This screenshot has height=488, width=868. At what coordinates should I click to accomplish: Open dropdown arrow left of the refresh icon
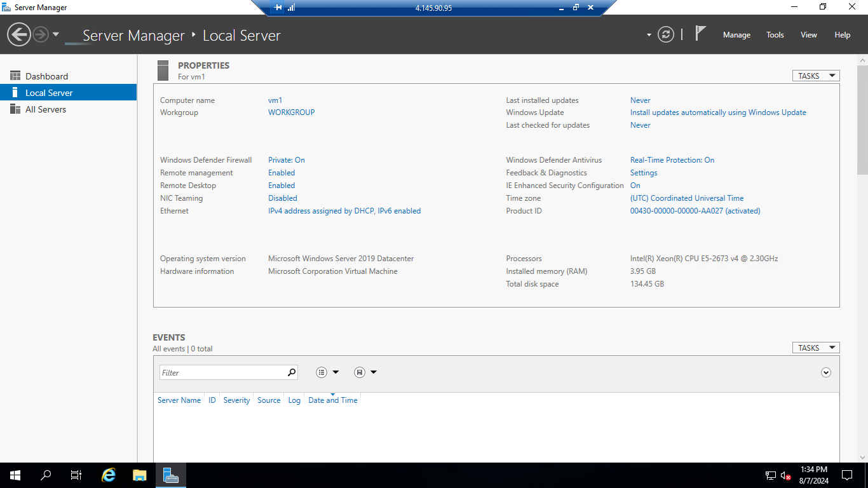coord(649,35)
